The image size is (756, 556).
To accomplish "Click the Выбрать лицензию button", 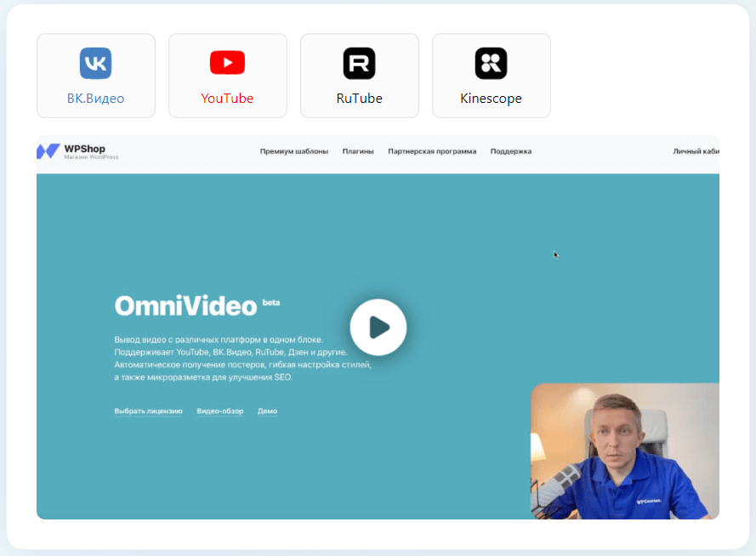I will coord(148,411).
